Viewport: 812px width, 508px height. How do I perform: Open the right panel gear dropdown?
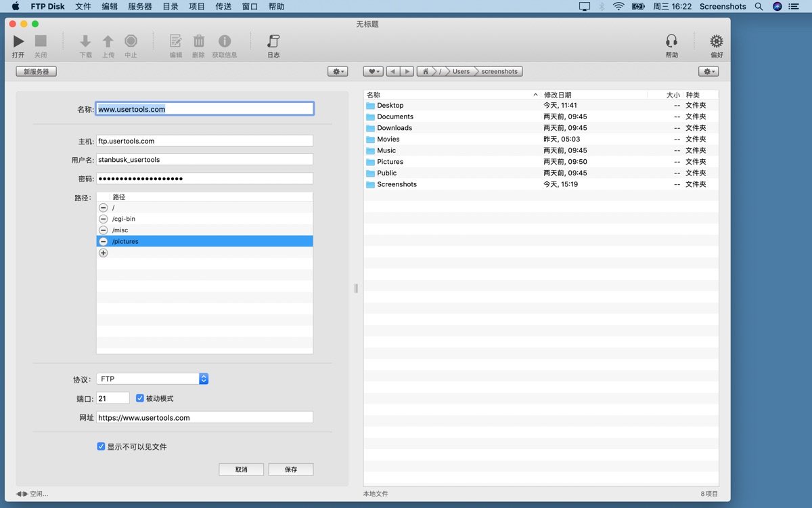pos(708,71)
